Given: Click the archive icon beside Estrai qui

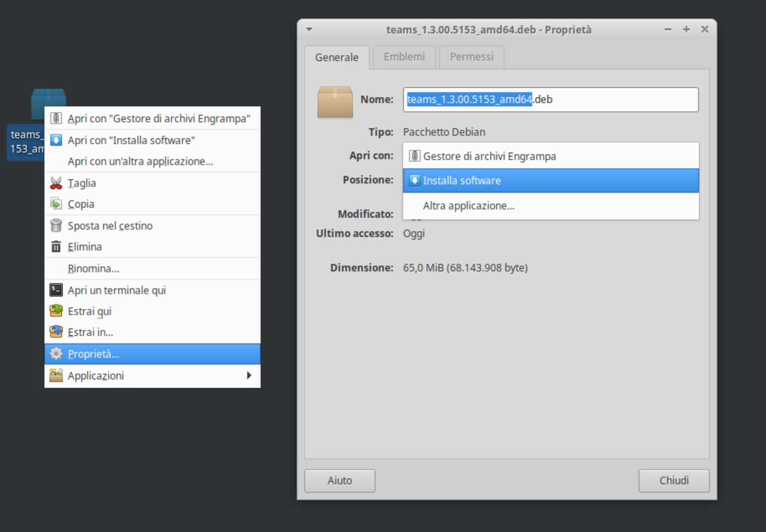Looking at the screenshot, I should point(56,311).
